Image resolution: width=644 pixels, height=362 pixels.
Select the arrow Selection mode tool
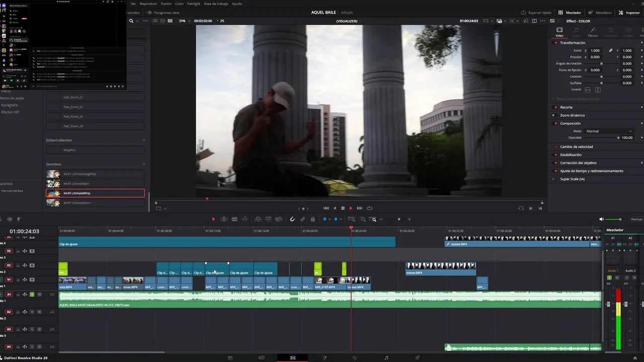click(x=213, y=219)
